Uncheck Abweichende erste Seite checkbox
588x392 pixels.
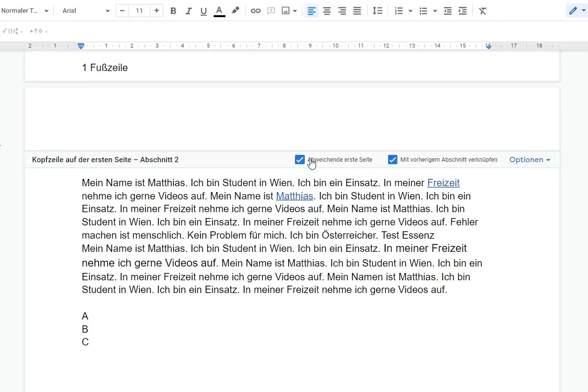300,160
